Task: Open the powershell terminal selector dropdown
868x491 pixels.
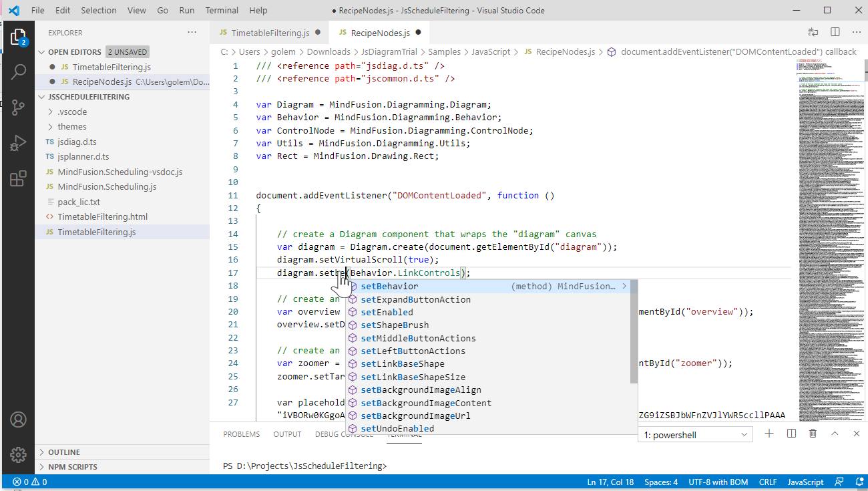Action: pos(696,435)
